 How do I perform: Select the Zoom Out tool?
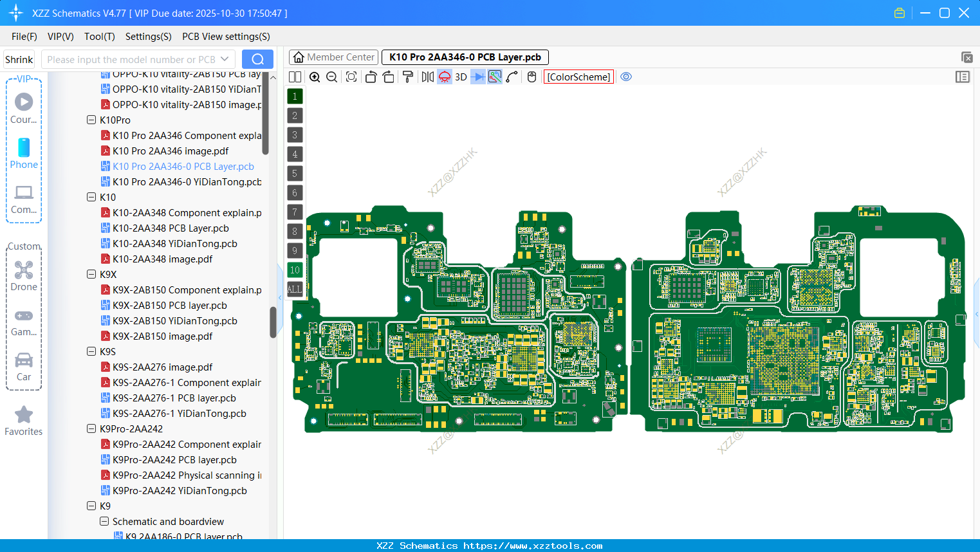pyautogui.click(x=331, y=77)
